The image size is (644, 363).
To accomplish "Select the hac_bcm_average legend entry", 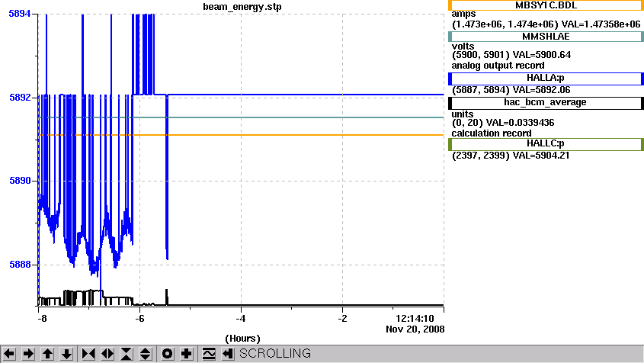I will 546,103.
